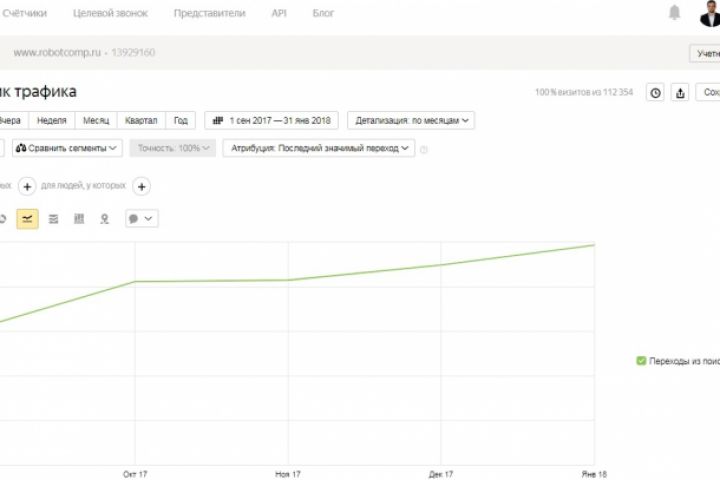The height and width of the screenshot is (480, 720).
Task: Toggle the 'Переходы из поиск...' legend checkbox
Action: pyautogui.click(x=641, y=361)
